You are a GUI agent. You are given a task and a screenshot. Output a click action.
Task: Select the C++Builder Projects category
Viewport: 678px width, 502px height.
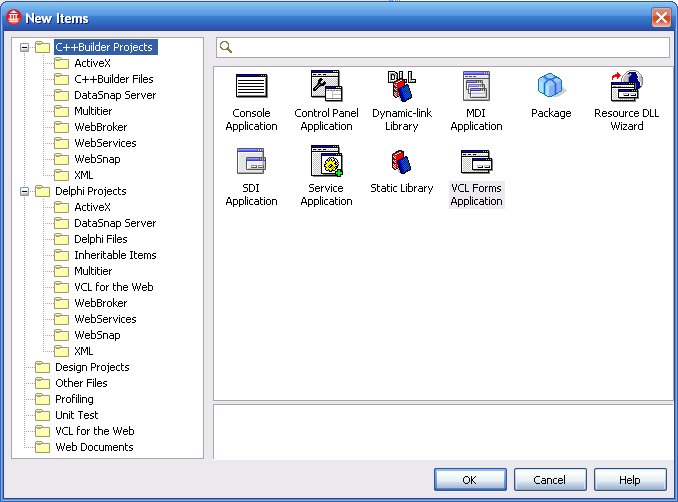point(104,47)
